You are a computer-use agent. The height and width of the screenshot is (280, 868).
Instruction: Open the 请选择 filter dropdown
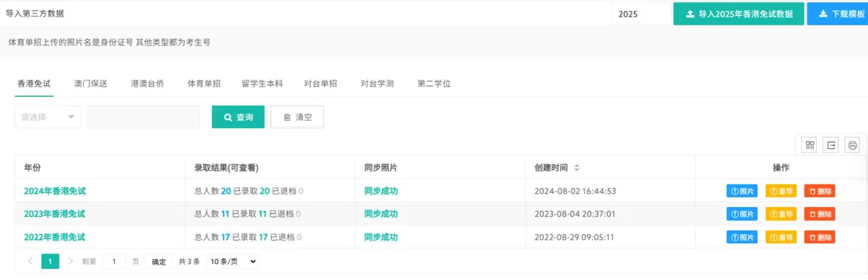point(48,116)
